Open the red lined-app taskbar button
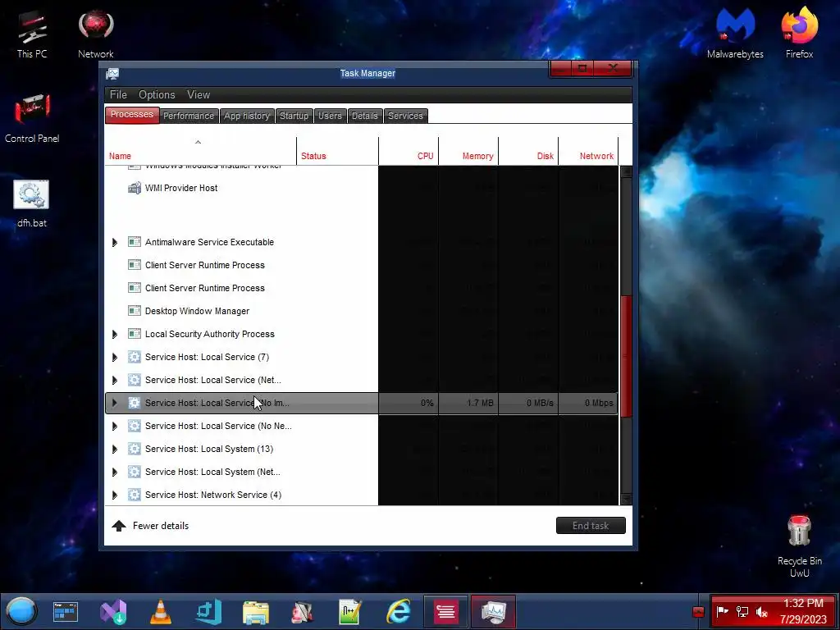 point(445,611)
